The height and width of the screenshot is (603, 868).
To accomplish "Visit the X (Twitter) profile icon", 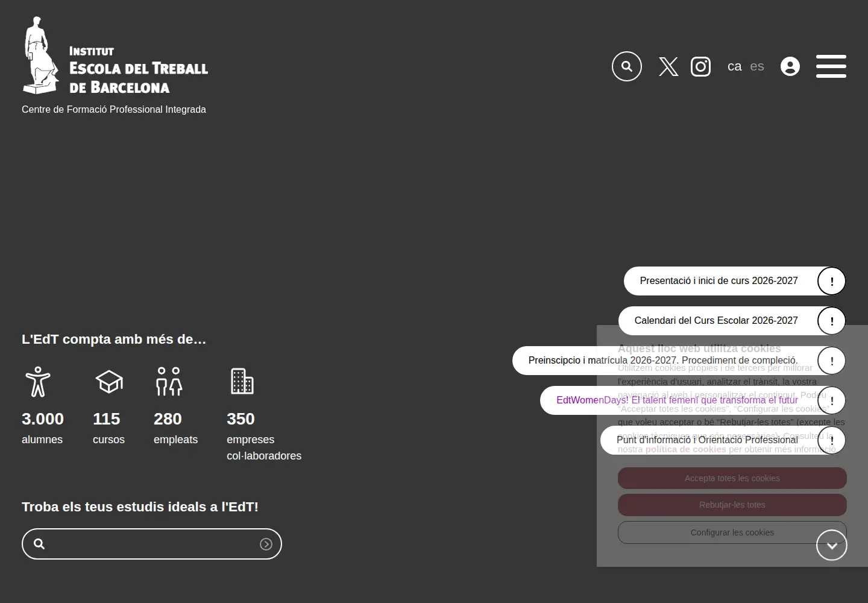I will pos(668,66).
